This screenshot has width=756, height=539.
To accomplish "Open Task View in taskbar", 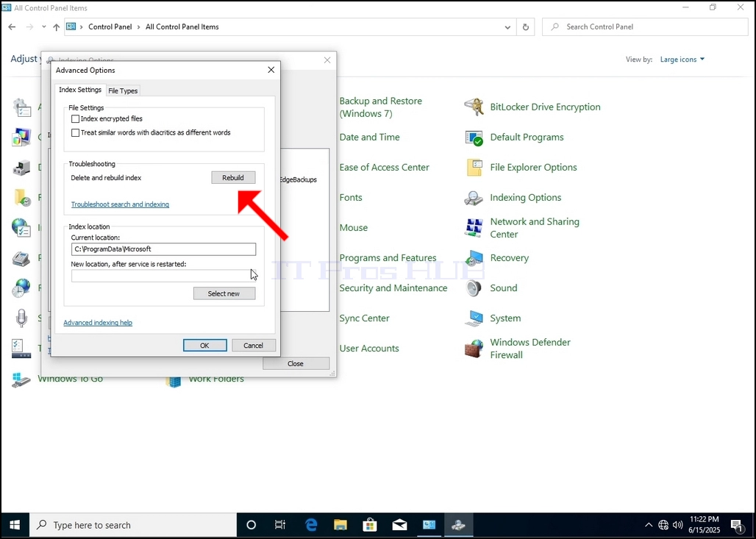I will point(280,525).
